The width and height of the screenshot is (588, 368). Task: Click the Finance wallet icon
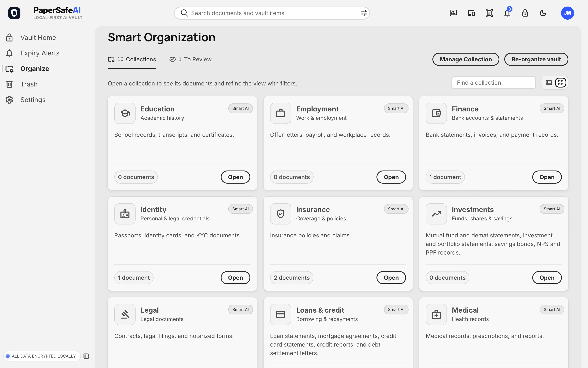(x=436, y=113)
